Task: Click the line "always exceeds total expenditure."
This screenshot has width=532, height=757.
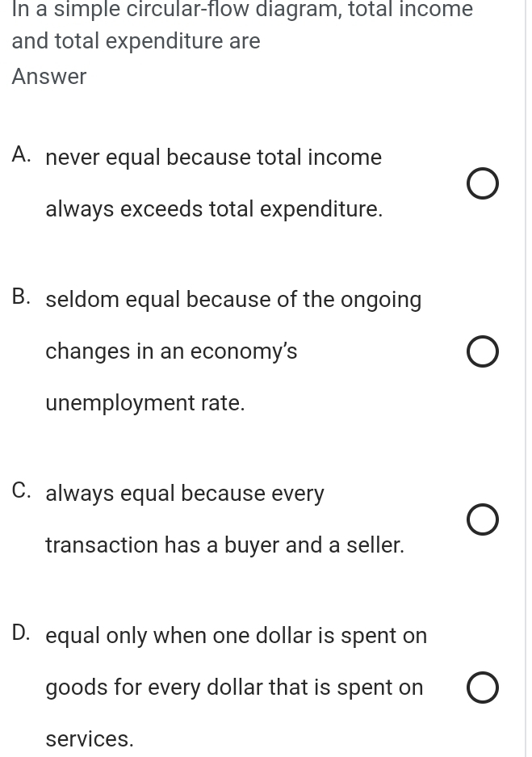Action: pyautogui.click(x=214, y=209)
